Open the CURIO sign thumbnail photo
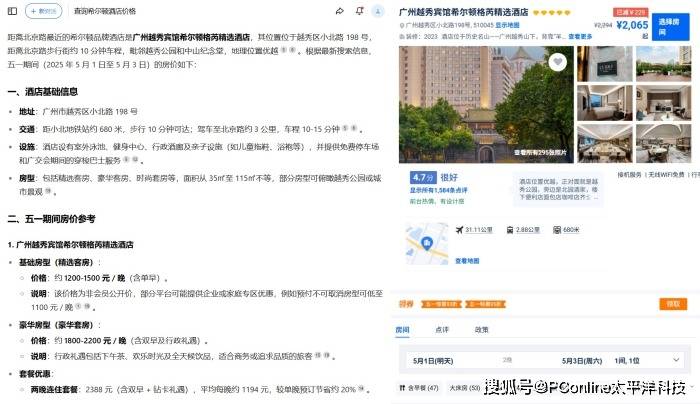 click(x=604, y=64)
